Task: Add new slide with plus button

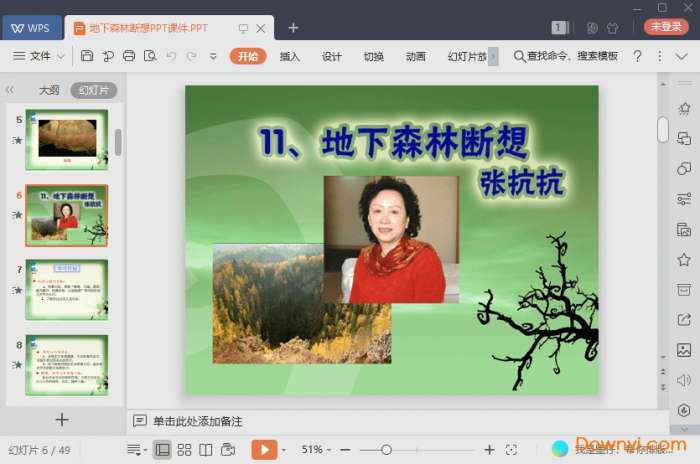Action: (62, 420)
